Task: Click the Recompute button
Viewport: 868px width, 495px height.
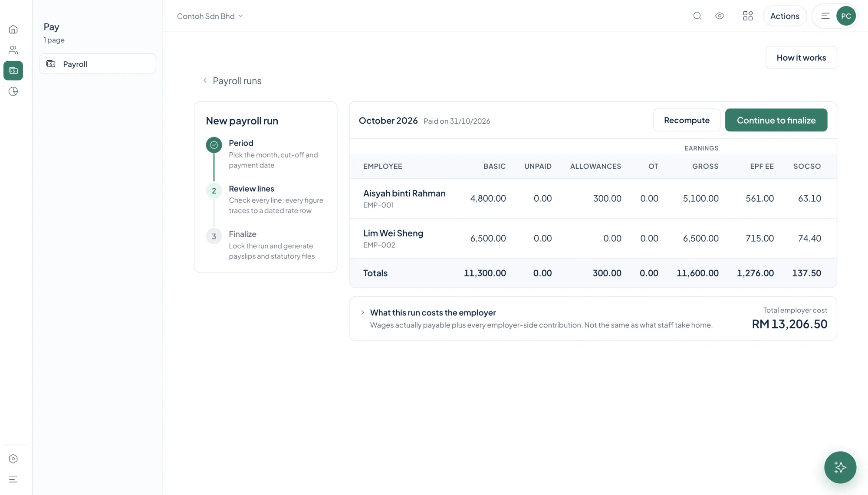Action: click(x=687, y=120)
